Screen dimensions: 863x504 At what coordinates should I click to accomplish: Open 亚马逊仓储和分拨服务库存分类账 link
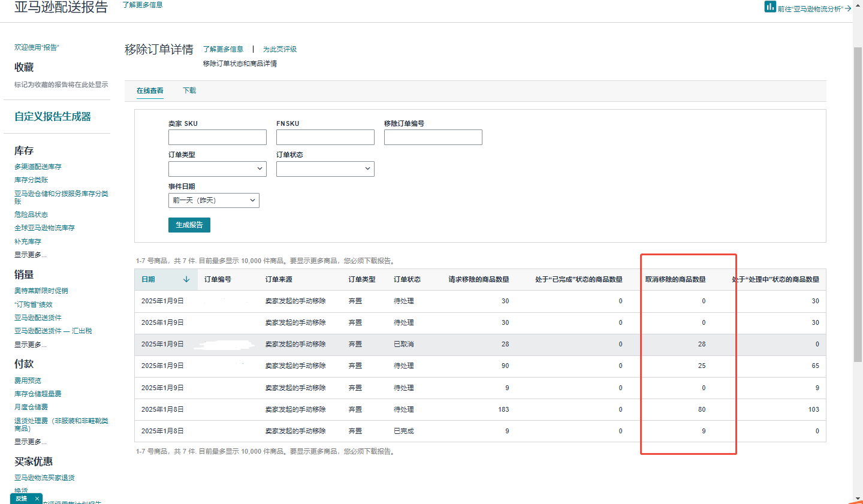click(61, 197)
